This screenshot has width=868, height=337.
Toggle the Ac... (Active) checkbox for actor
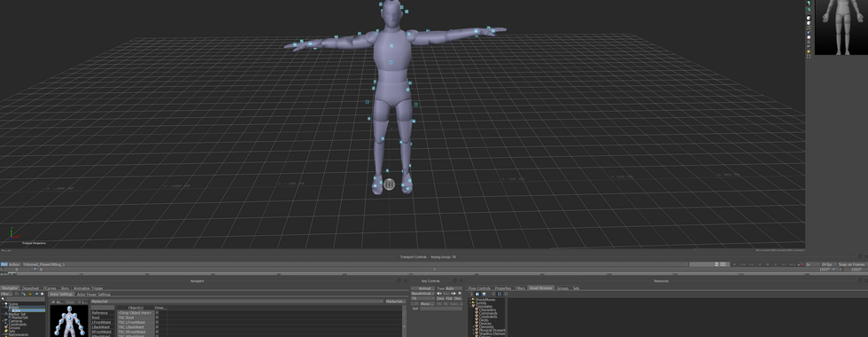pyautogui.click(x=53, y=302)
